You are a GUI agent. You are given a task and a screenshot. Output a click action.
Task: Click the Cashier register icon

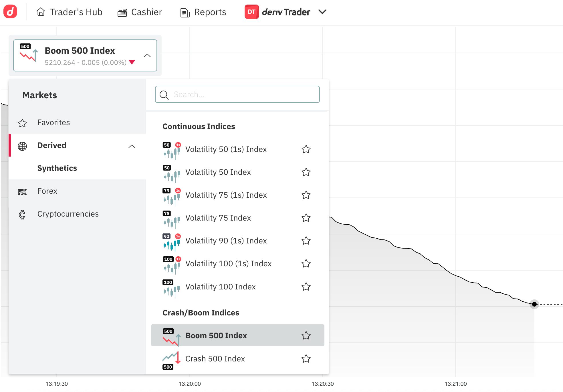pyautogui.click(x=122, y=13)
